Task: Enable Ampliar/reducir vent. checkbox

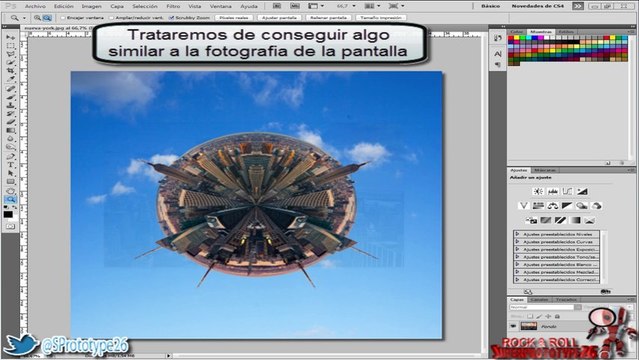Action: point(112,18)
